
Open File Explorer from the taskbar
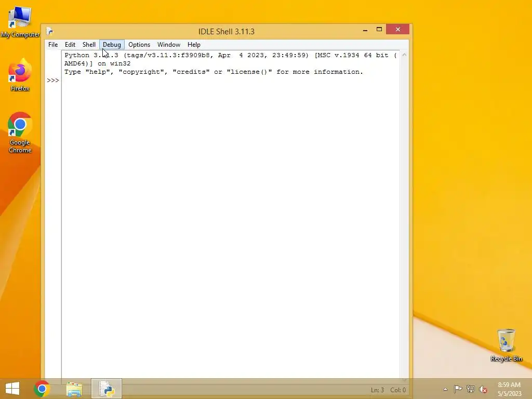pyautogui.click(x=74, y=389)
